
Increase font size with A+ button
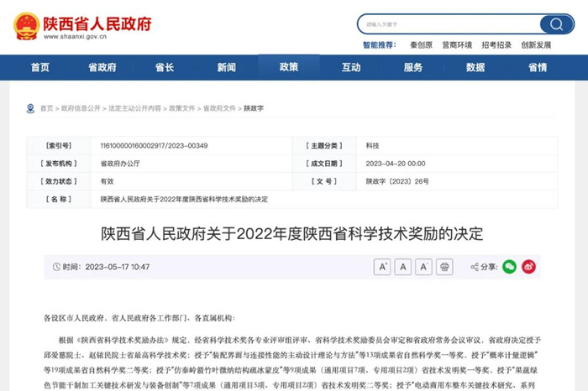tap(382, 267)
